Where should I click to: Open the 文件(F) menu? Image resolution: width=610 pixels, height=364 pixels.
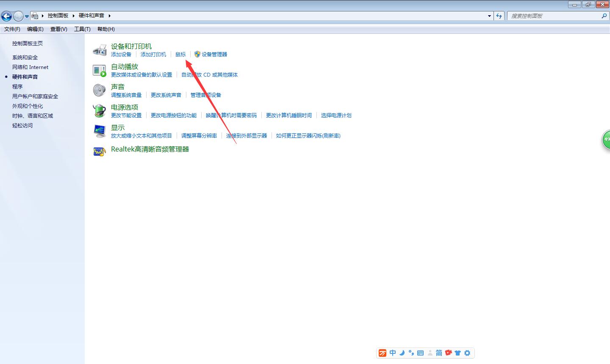[12, 29]
